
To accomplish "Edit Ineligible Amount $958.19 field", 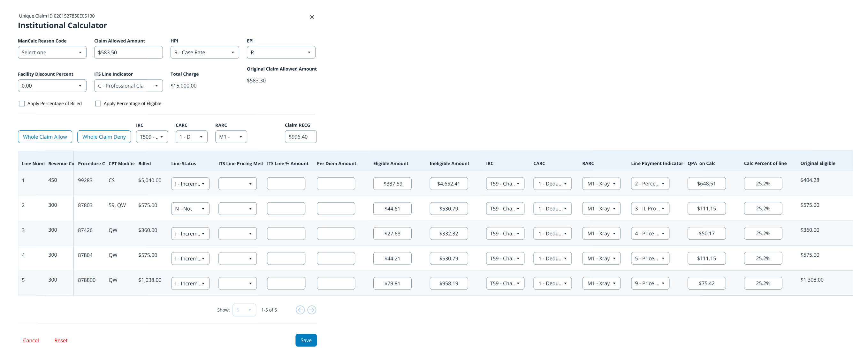I will pyautogui.click(x=449, y=283).
